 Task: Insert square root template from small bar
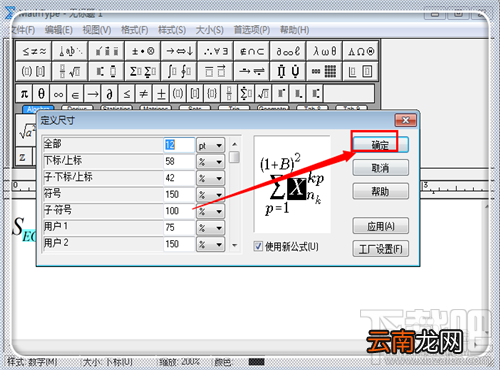click(x=263, y=94)
